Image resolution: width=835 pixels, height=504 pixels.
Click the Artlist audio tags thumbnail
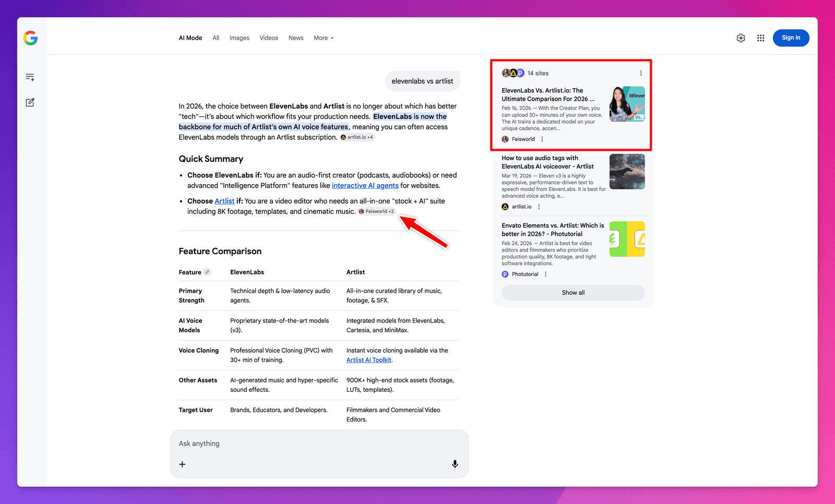(627, 172)
